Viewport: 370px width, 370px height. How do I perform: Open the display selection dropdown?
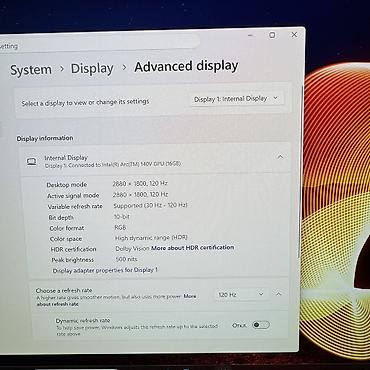237,99
